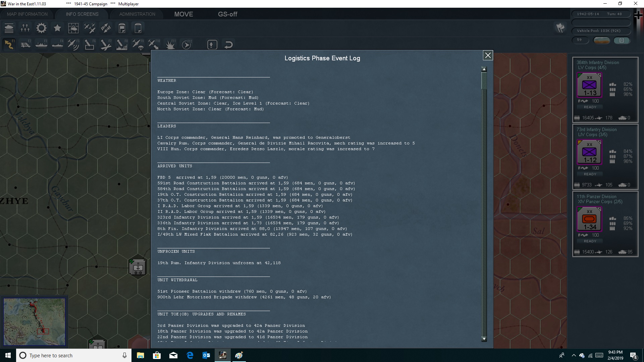Screen dimensions: 644x362
Task: Toggle the GS-off ground support setting
Action: (227, 14)
